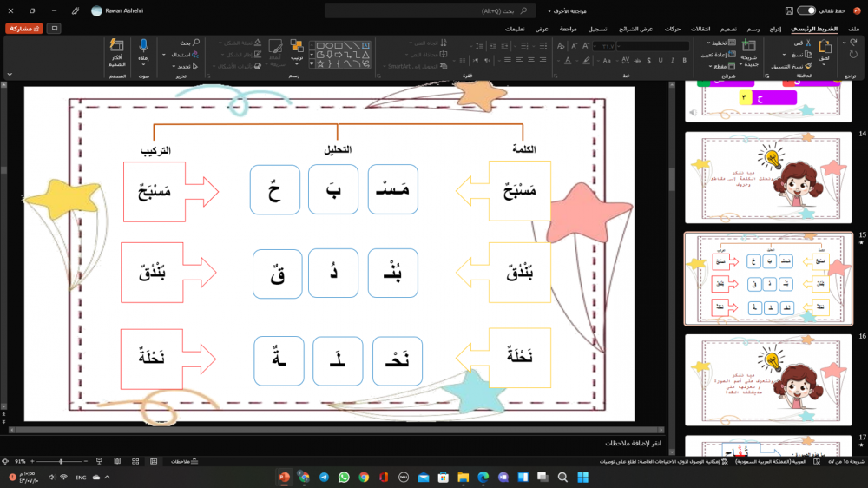Open the Insert (إدراج) tab

(775, 29)
